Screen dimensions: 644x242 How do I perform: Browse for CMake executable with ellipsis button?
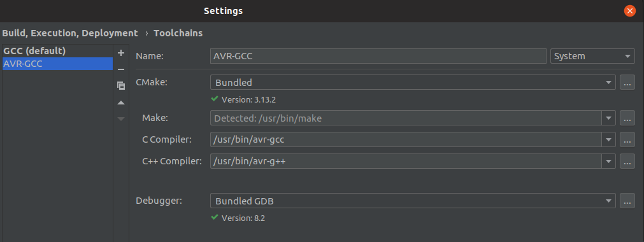pos(627,82)
